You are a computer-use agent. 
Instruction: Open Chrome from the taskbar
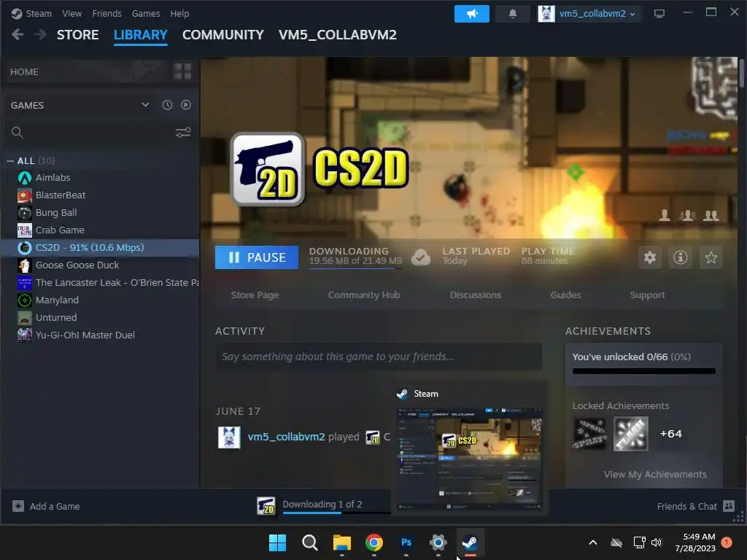374,542
